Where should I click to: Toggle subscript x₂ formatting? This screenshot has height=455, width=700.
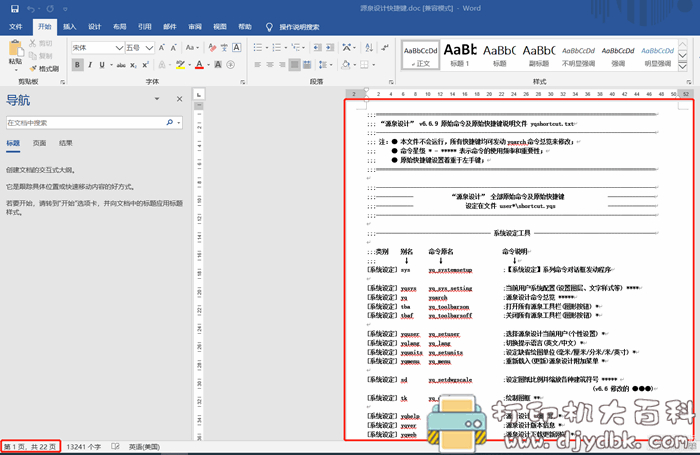pos(133,65)
